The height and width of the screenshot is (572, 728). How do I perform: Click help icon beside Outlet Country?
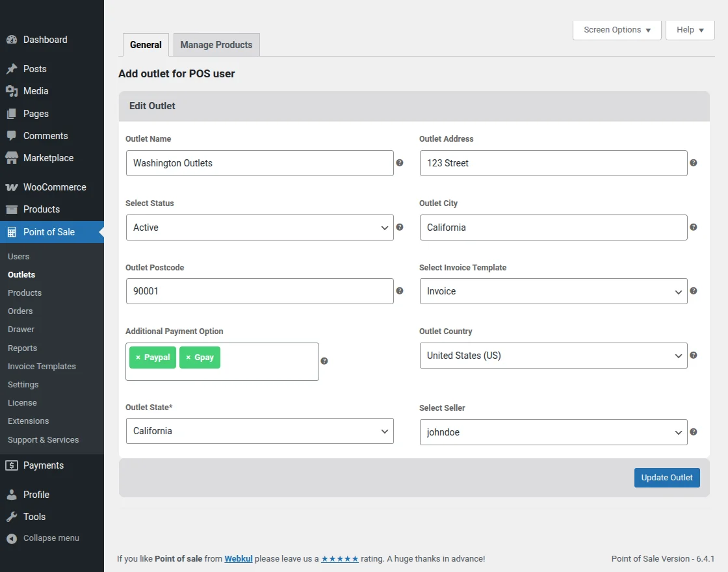(693, 355)
